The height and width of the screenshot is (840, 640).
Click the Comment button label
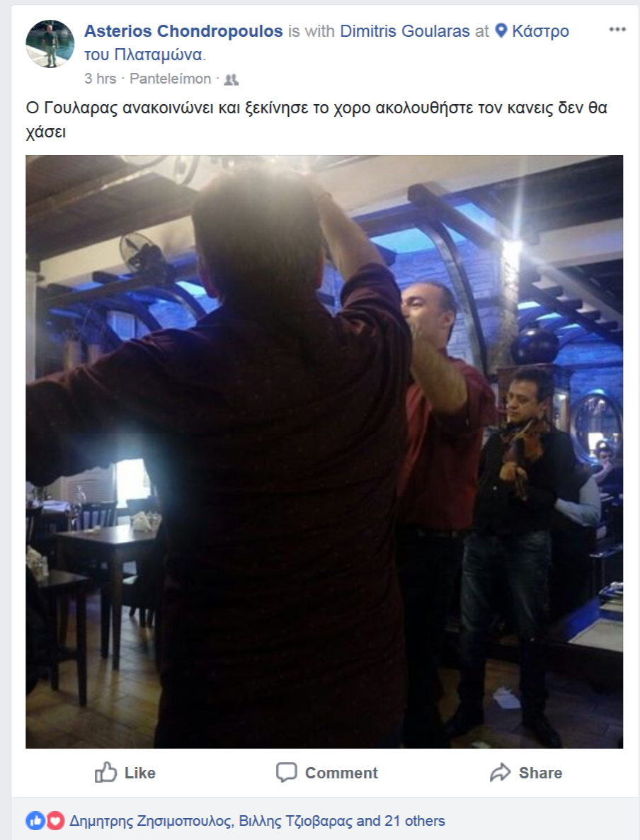341,773
